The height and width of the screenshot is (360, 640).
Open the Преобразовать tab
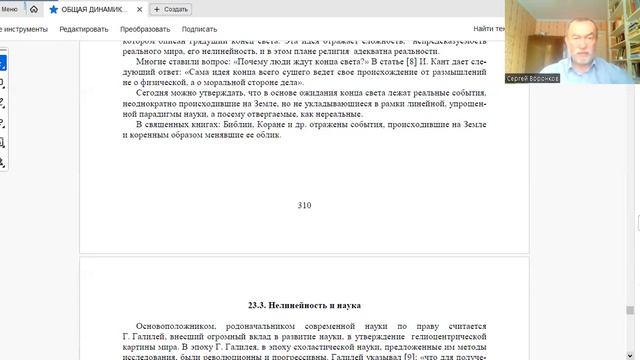pos(145,29)
